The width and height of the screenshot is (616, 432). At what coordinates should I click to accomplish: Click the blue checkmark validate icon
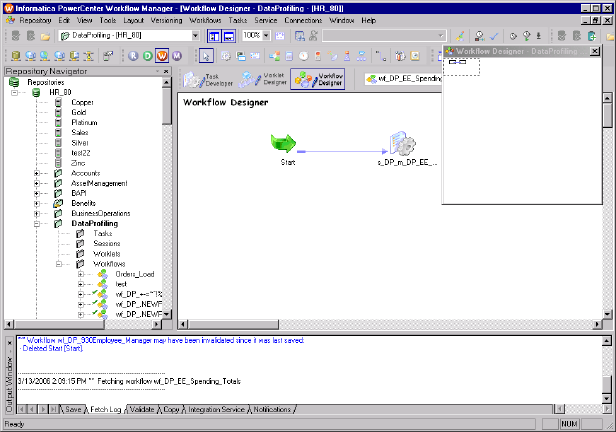tap(494, 36)
